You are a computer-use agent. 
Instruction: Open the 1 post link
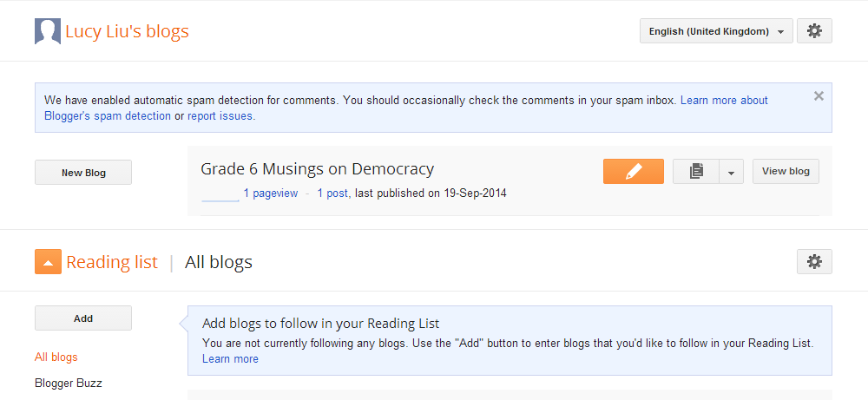point(332,193)
